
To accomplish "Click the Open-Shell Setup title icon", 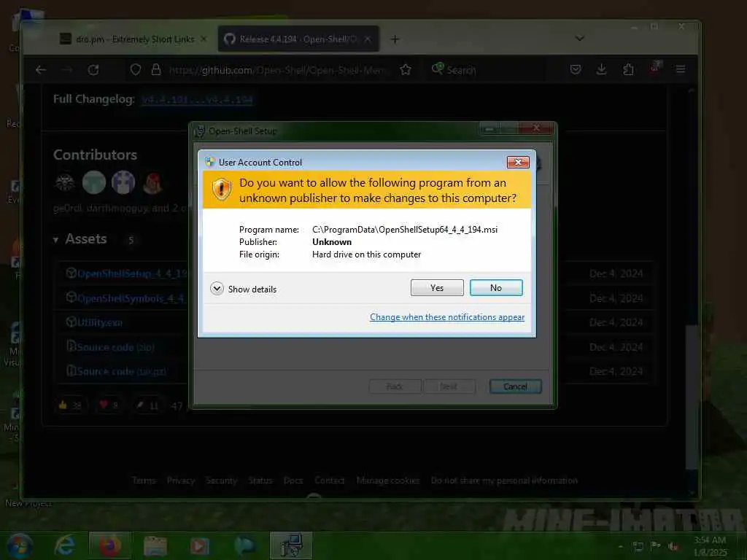I will point(200,131).
